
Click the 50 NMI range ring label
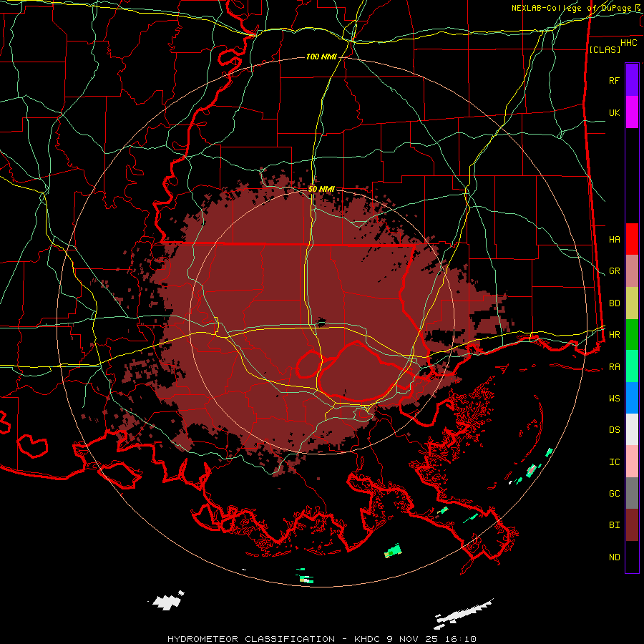coord(321,189)
